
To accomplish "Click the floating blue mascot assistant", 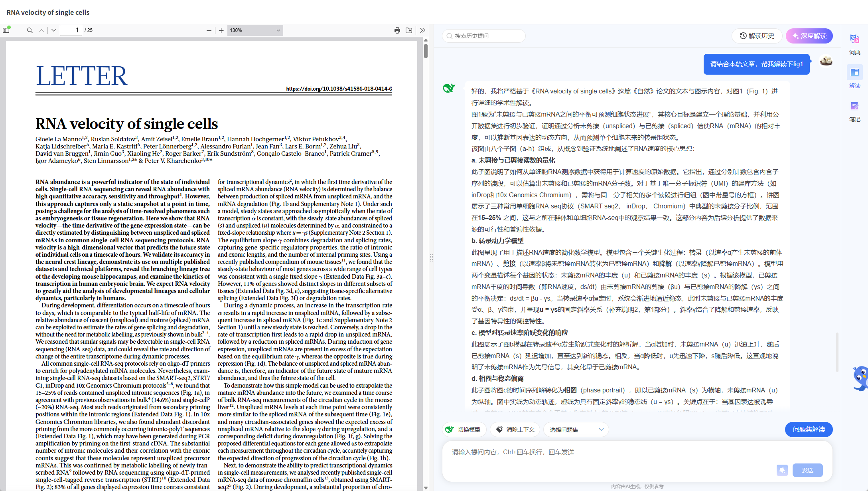I will tap(860, 378).
